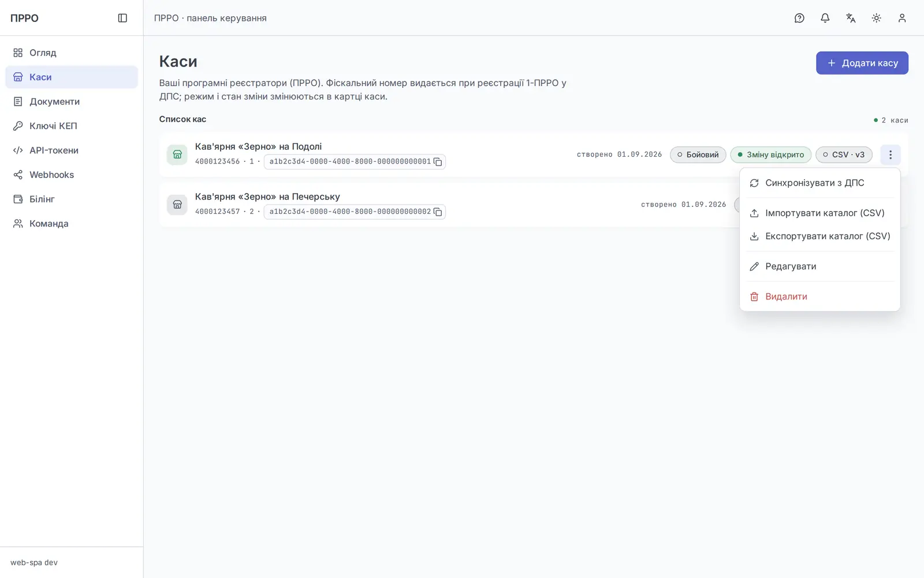The height and width of the screenshot is (578, 924).
Task: Click Бойовий mode badge
Action: click(x=698, y=154)
